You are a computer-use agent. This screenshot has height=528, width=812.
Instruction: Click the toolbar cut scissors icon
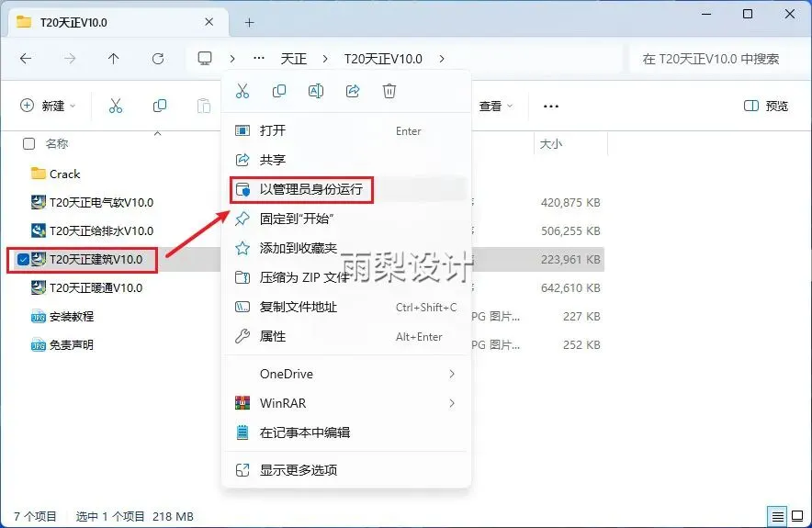pos(116,106)
